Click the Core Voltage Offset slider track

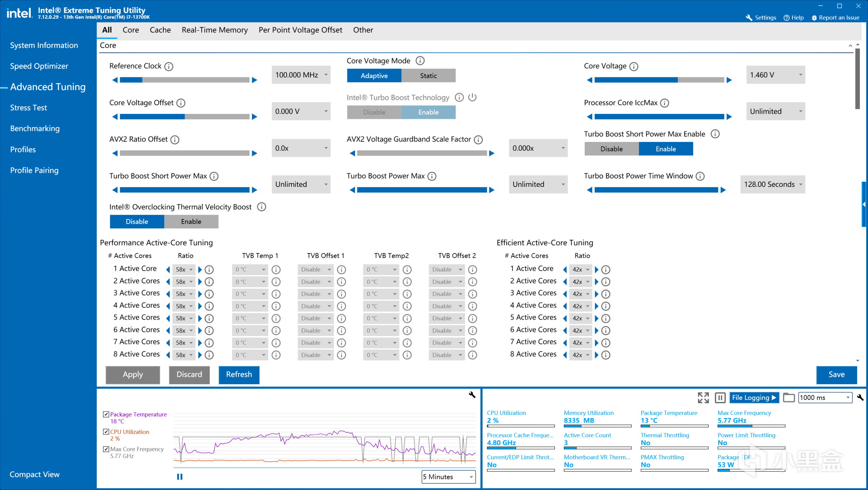(x=184, y=117)
